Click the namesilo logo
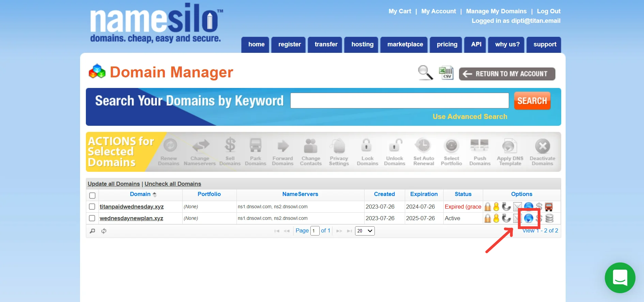Viewport: 644px width, 302px height. pos(156,23)
